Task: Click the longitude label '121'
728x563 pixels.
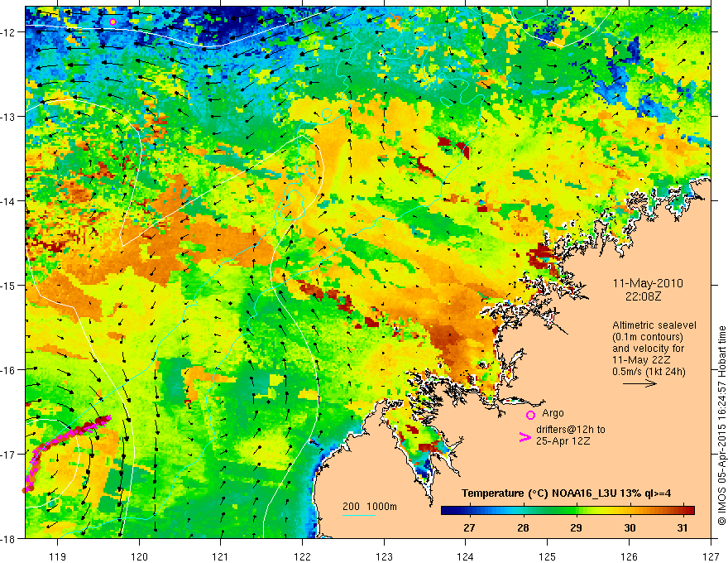Action: click(221, 556)
